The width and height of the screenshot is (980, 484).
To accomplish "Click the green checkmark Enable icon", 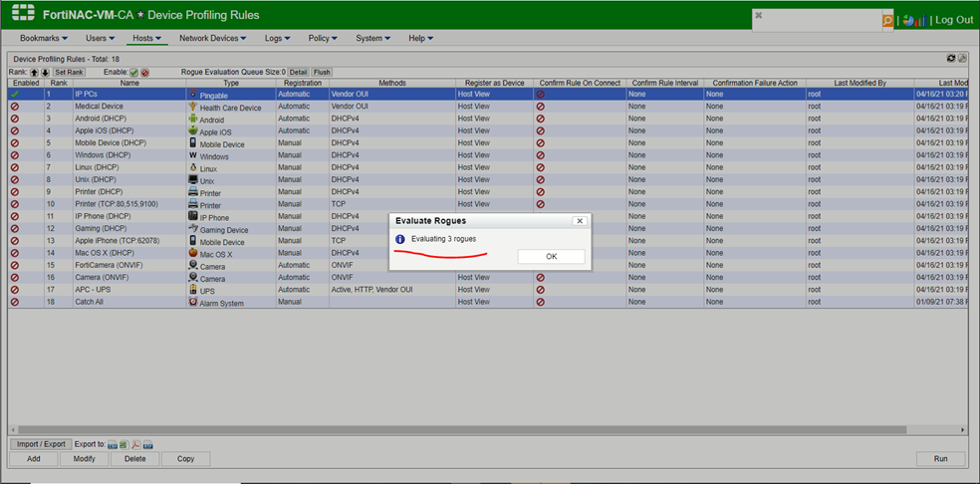I will (134, 73).
